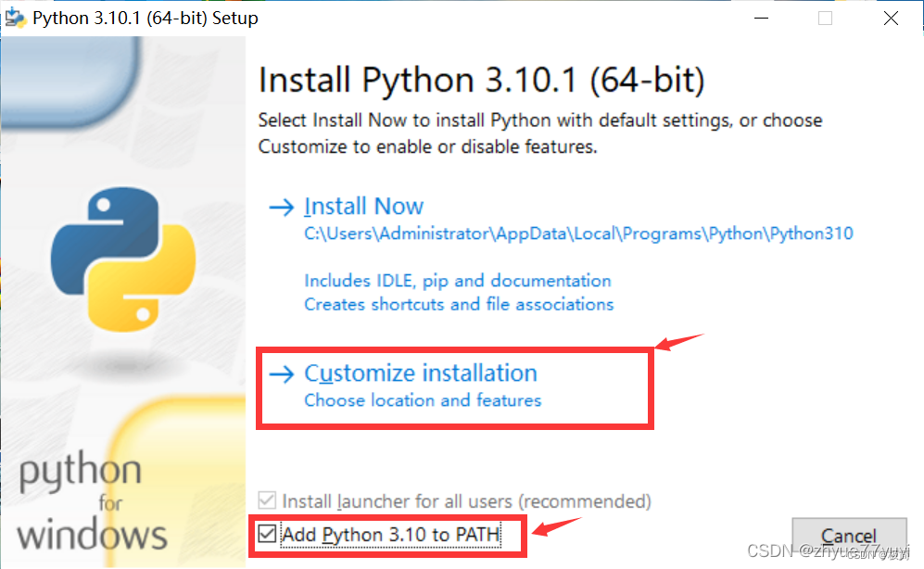Screen dimensions: 924x569
Task: Click the arrow icon beside Install Now
Action: 281,208
